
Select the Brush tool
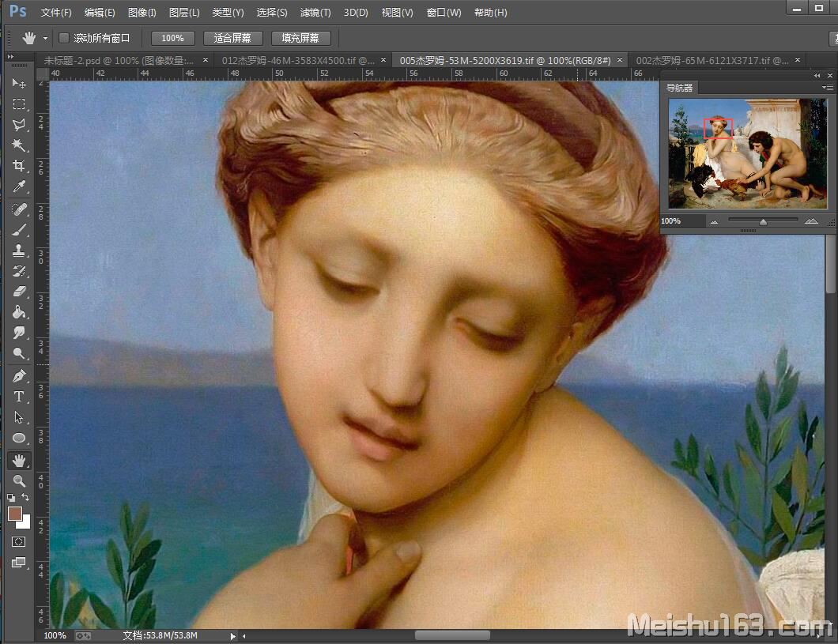[x=19, y=230]
